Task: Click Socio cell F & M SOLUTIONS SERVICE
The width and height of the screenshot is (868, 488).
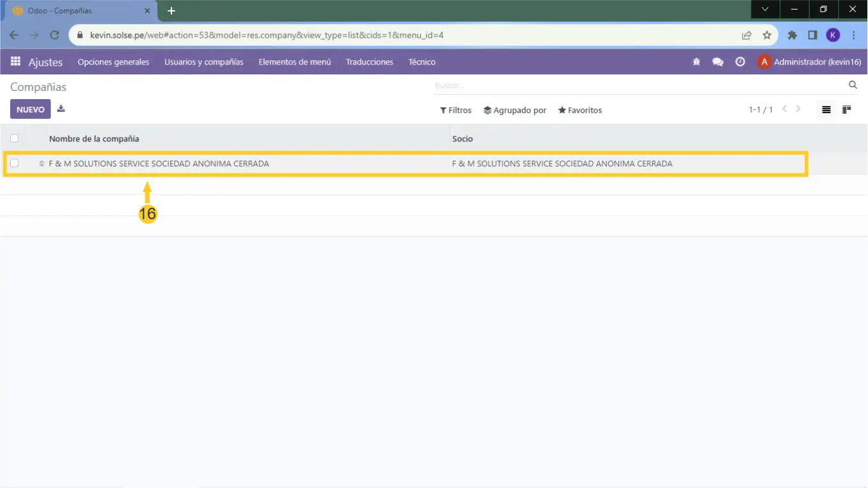Action: click(x=562, y=164)
